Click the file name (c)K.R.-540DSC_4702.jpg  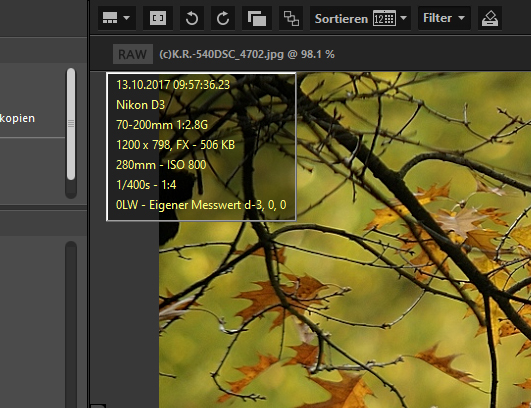click(x=221, y=54)
